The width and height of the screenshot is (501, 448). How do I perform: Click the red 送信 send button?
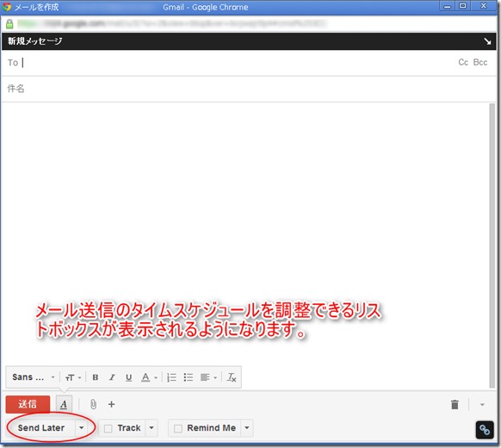coord(28,404)
